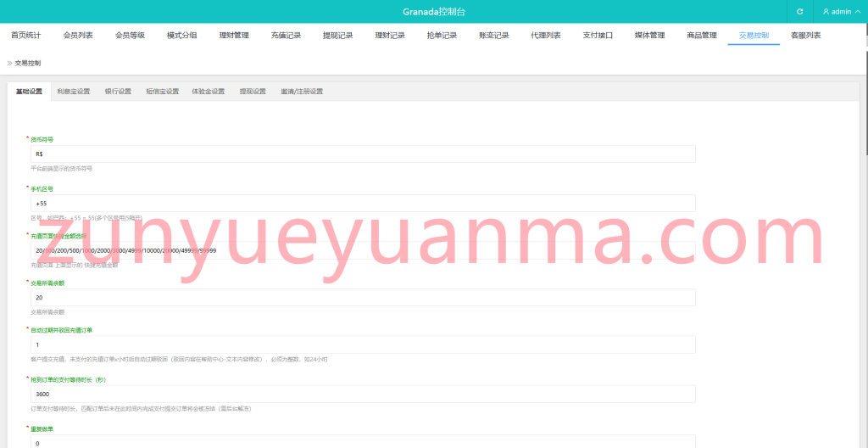
Task: Open the 抢单记录 page
Action: (x=442, y=36)
